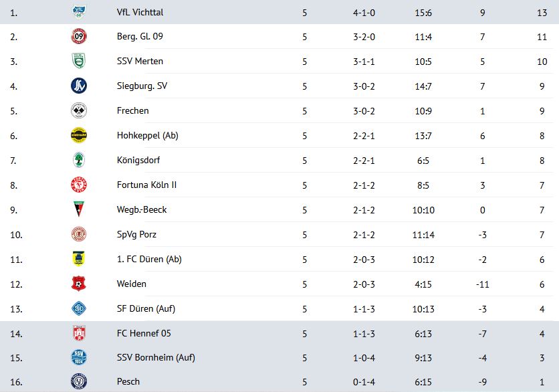Select the 1. FC Düren (Ab) name
559x392 pixels.
click(149, 259)
